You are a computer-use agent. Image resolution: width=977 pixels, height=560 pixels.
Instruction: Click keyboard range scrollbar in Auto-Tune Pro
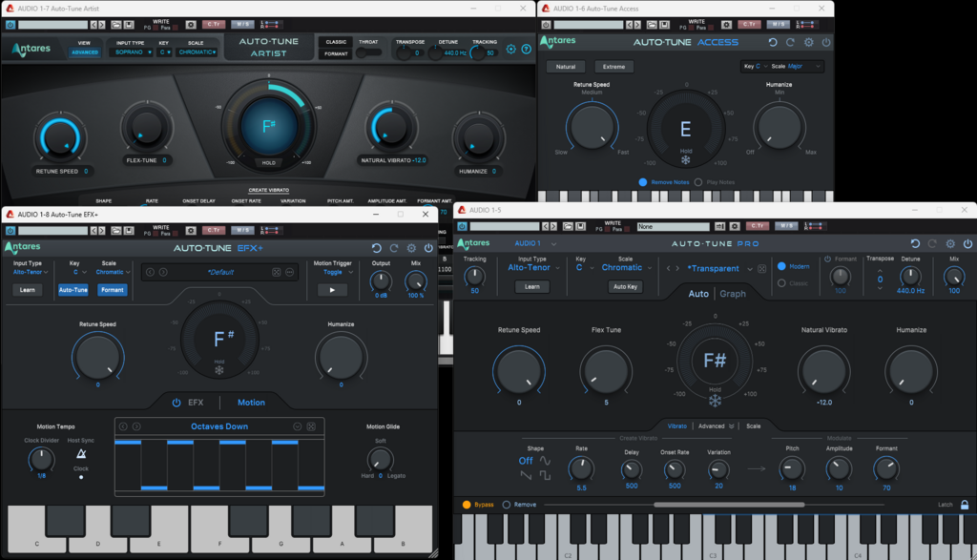click(729, 505)
